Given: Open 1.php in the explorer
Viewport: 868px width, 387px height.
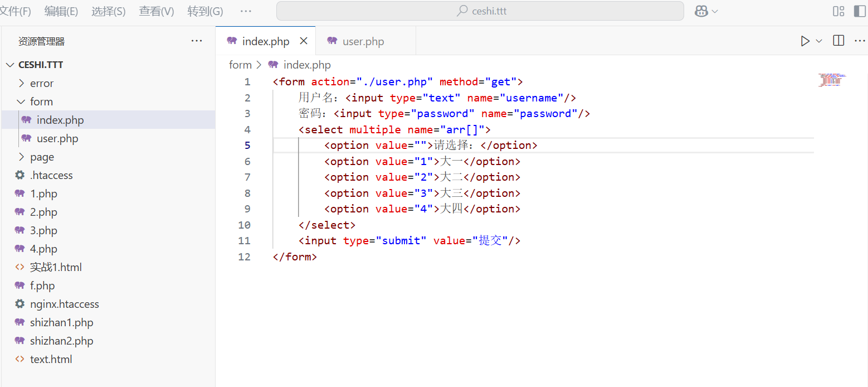Looking at the screenshot, I should point(108,193).
